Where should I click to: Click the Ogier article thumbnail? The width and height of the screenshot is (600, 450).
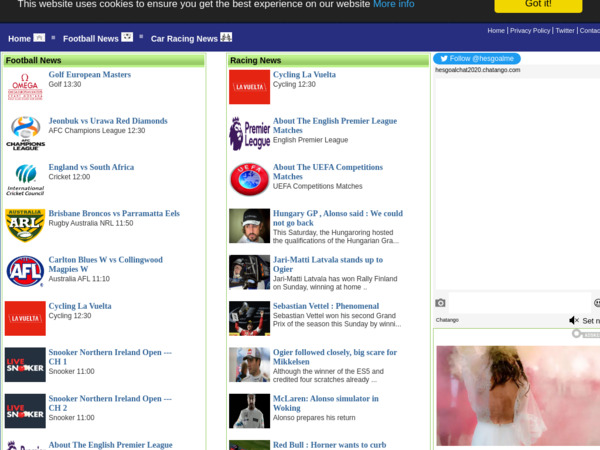click(249, 365)
